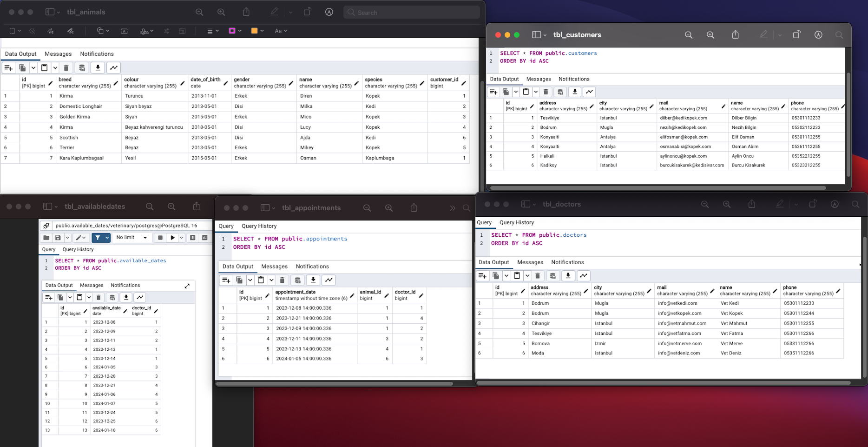868x447 pixels.
Task: Click vertical scrollbar in tbl_doctors window
Action: (x=864, y=307)
